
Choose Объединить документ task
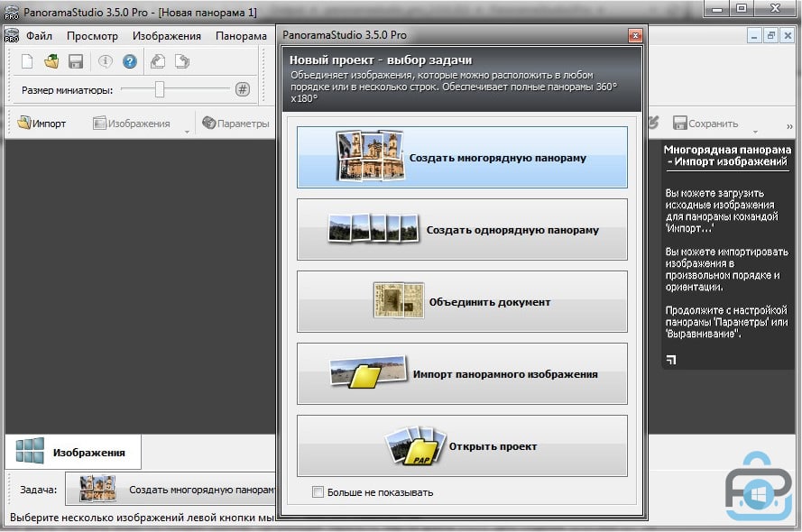click(462, 301)
